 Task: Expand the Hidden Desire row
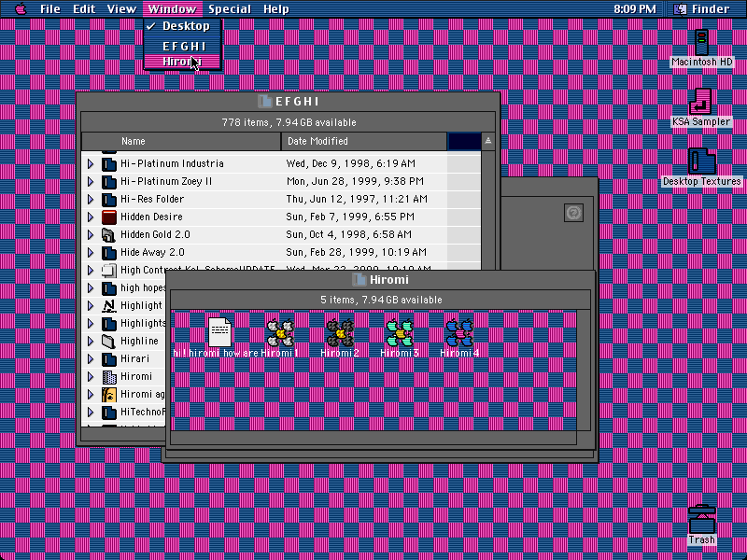pyautogui.click(x=91, y=217)
